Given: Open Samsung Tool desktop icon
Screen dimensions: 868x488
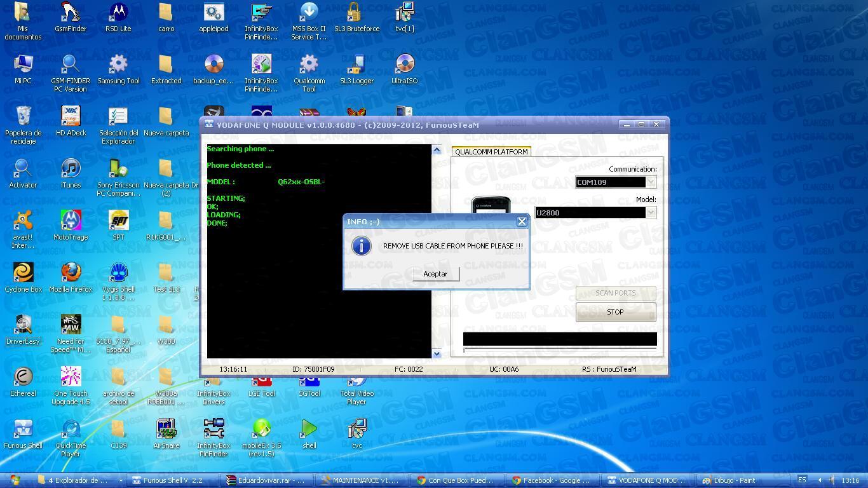Looking at the screenshot, I should pos(118,70).
